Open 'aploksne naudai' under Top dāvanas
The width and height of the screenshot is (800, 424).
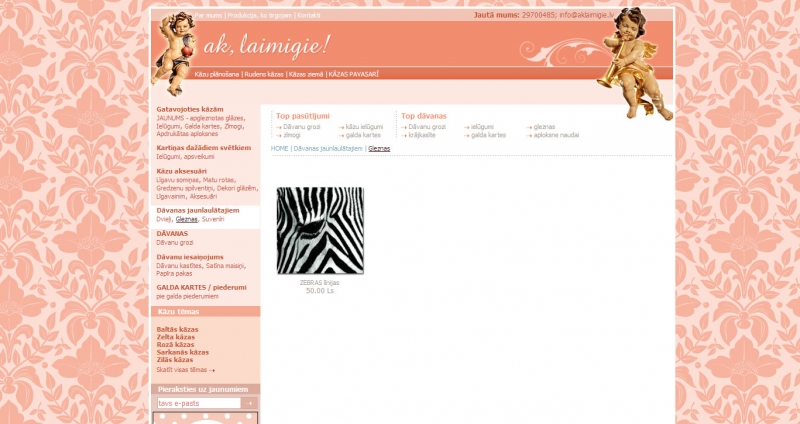coord(556,135)
